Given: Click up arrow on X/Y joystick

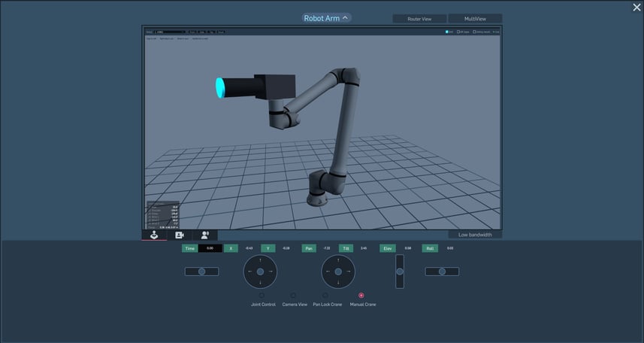Looking at the screenshot, I should coord(261,260).
